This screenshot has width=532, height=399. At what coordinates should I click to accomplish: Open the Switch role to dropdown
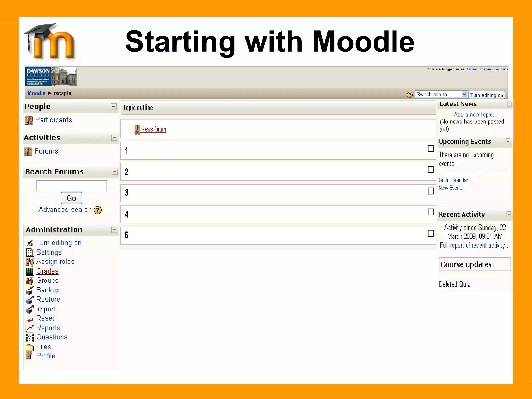441,94
